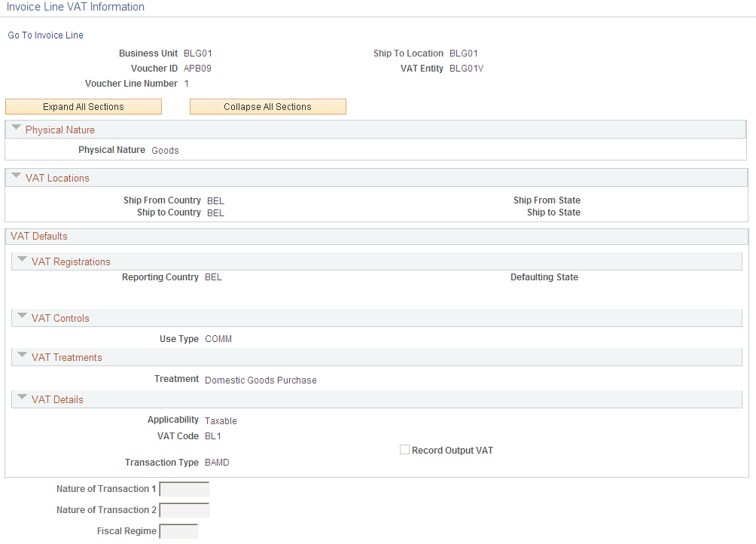Open the Go To Invoice Line link
The height and width of the screenshot is (544, 756).
(45, 35)
